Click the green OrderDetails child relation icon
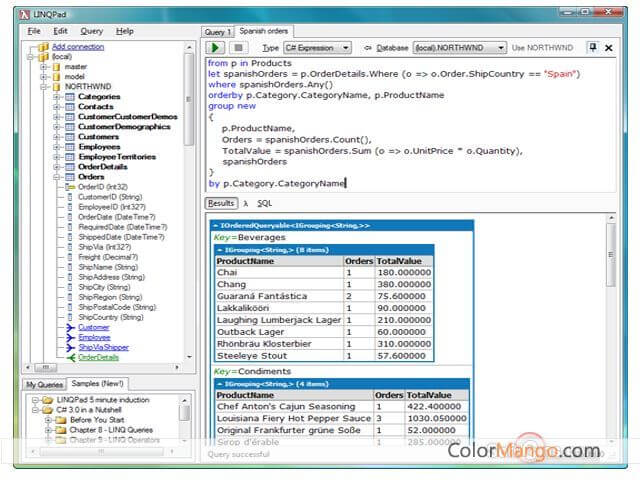Image resolution: width=640 pixels, height=480 pixels. pyautogui.click(x=71, y=358)
